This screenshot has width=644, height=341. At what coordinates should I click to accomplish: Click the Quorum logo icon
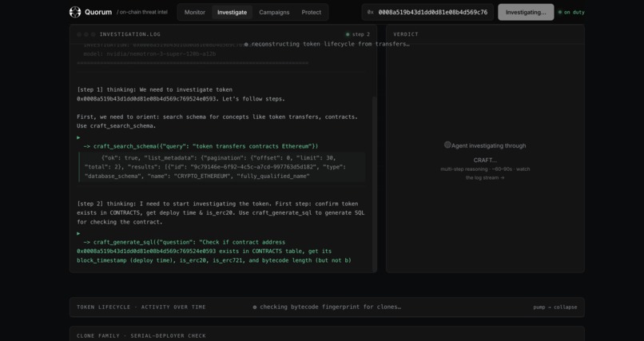75,12
